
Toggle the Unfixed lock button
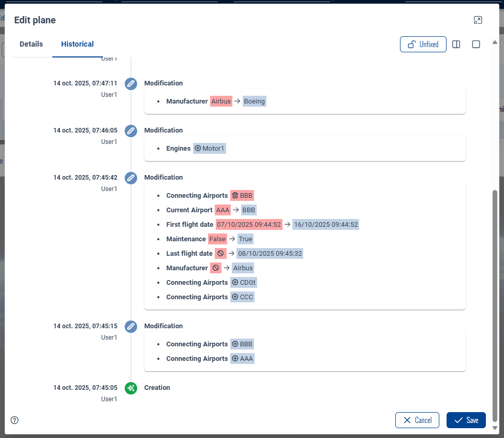(423, 45)
